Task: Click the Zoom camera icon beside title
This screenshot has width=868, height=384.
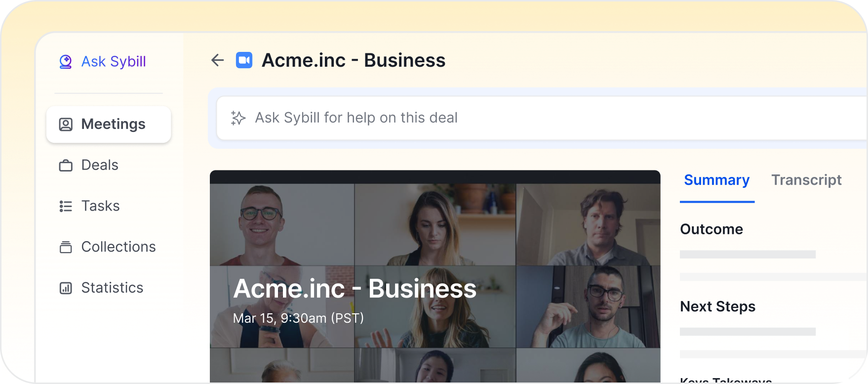Action: [x=244, y=60]
